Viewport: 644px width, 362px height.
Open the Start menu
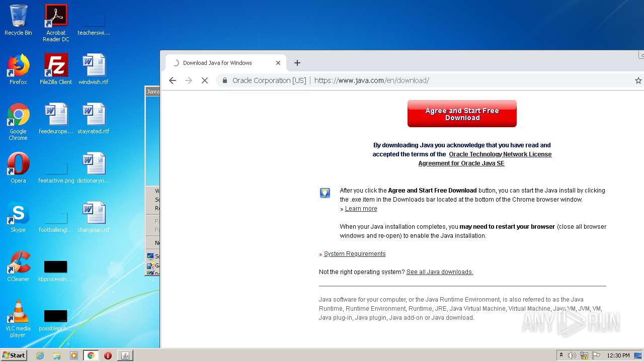tap(14, 355)
